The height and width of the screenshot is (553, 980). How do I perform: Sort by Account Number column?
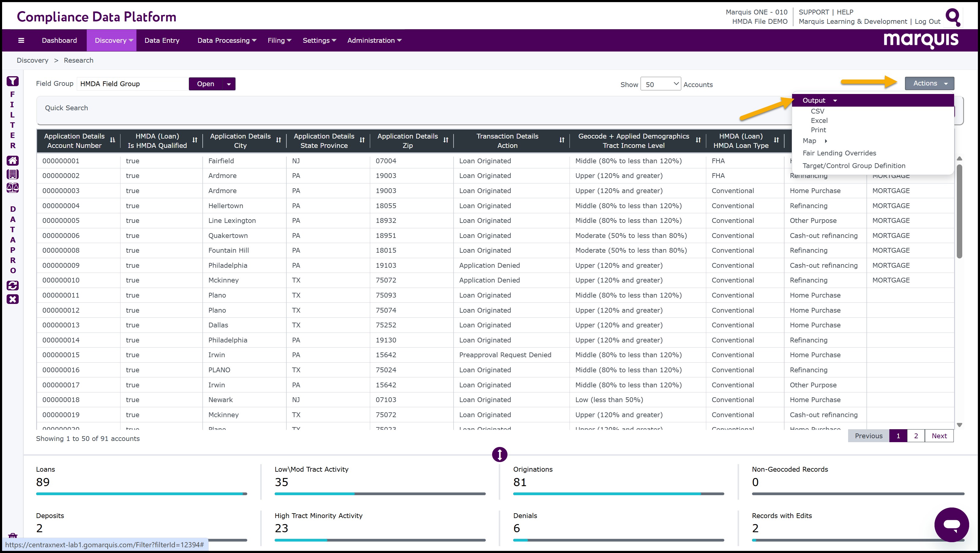[x=113, y=140]
